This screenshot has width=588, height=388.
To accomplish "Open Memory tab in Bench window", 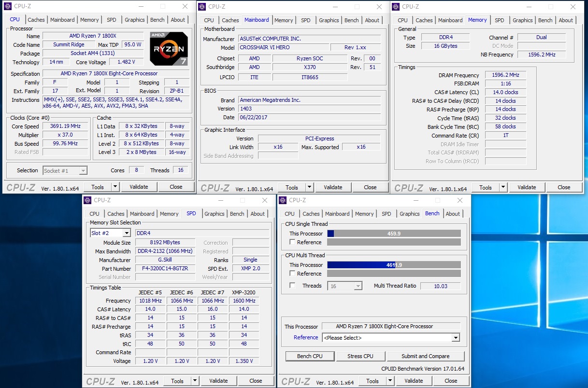I will coord(364,214).
